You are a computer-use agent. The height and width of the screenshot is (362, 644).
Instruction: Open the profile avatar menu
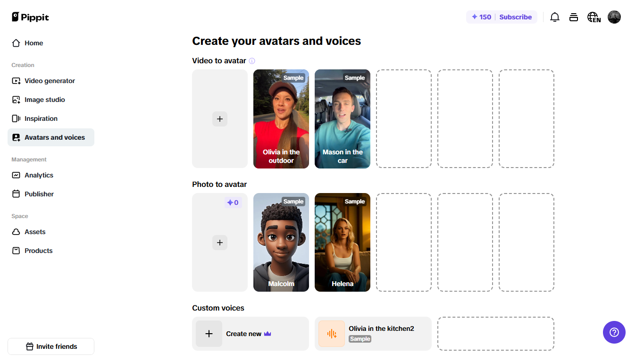614,17
